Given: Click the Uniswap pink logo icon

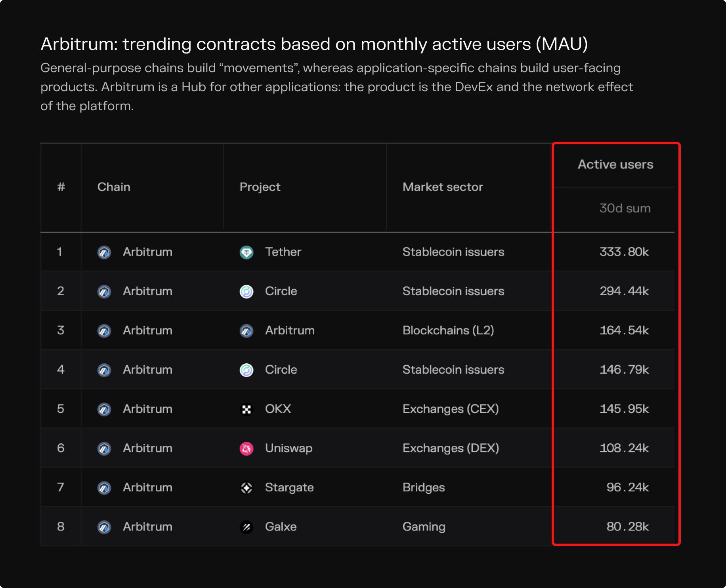Looking at the screenshot, I should 246,448.
